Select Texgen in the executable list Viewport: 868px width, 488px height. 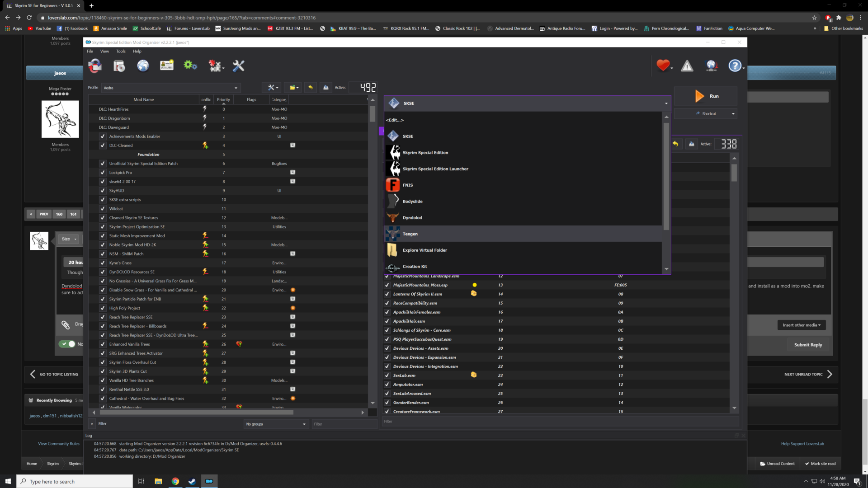click(x=523, y=234)
